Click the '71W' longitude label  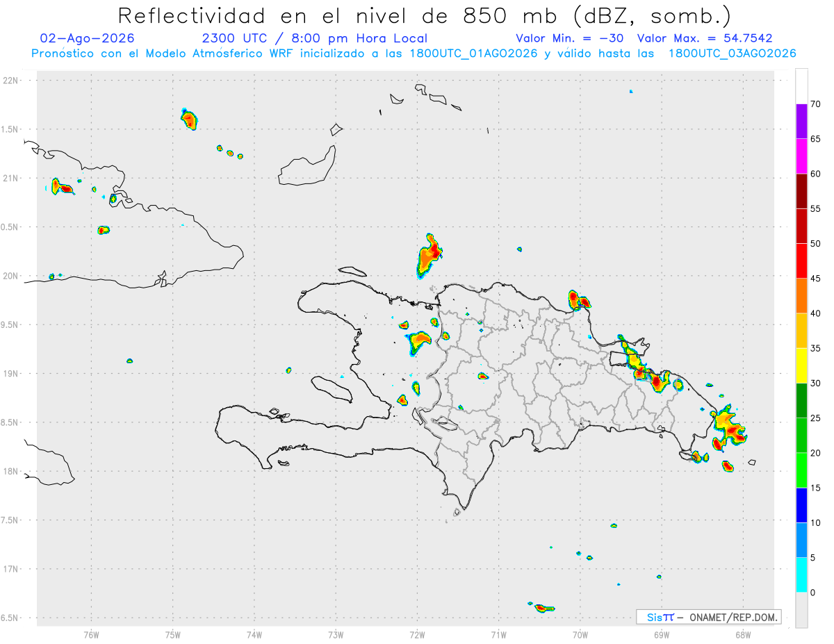(x=498, y=634)
